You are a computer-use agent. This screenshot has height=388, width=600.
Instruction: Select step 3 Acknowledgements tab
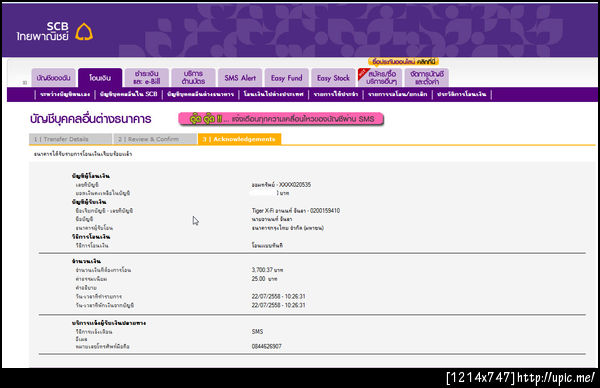point(240,139)
